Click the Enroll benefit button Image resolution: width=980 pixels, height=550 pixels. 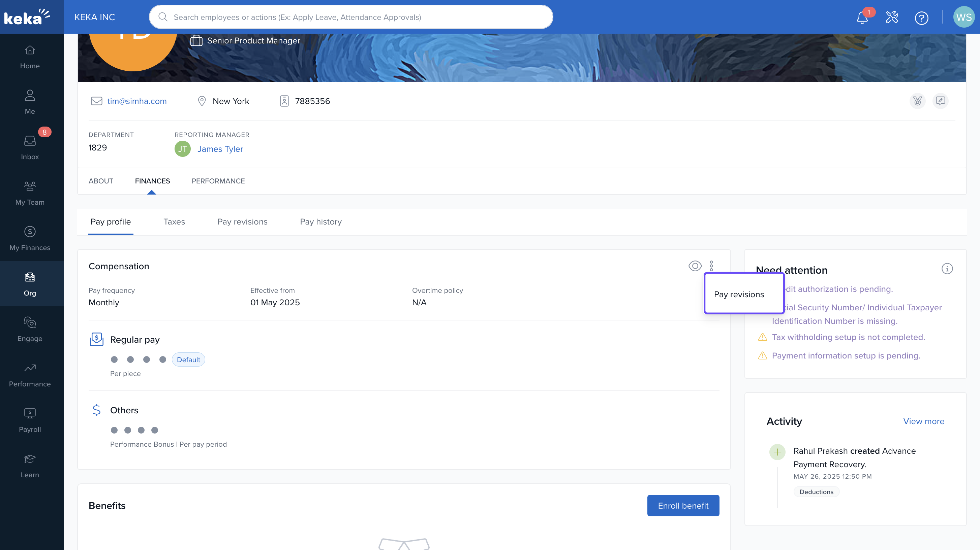[683, 505]
